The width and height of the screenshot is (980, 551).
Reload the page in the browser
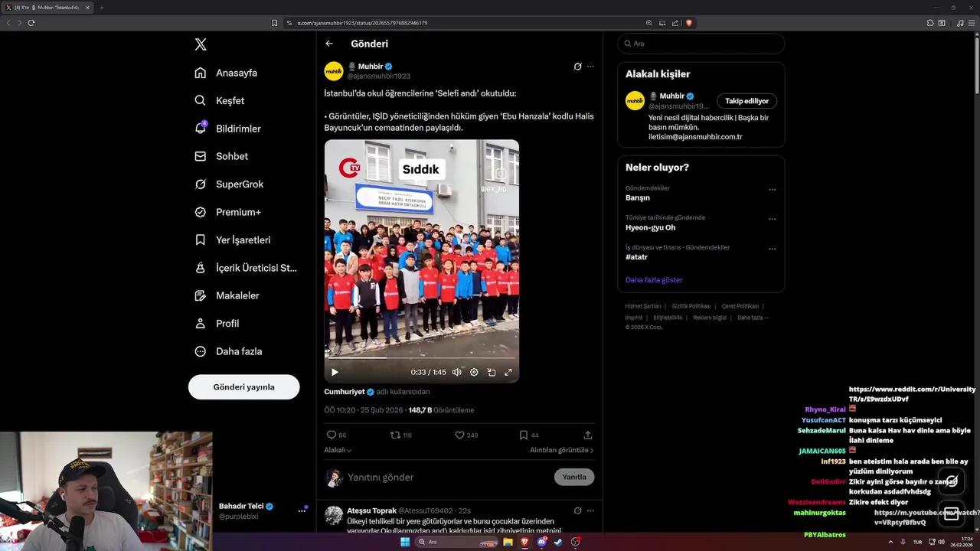pyautogui.click(x=31, y=23)
